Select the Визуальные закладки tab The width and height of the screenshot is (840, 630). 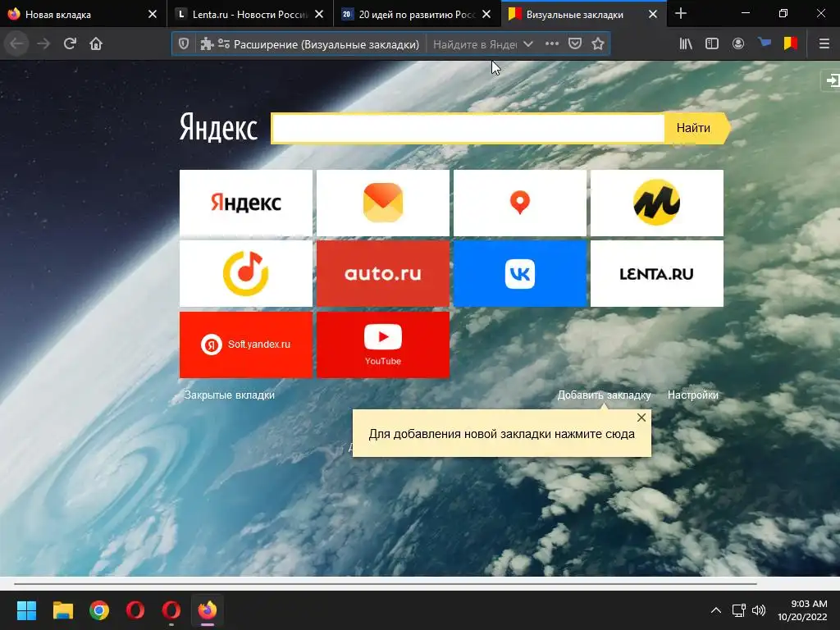(574, 15)
